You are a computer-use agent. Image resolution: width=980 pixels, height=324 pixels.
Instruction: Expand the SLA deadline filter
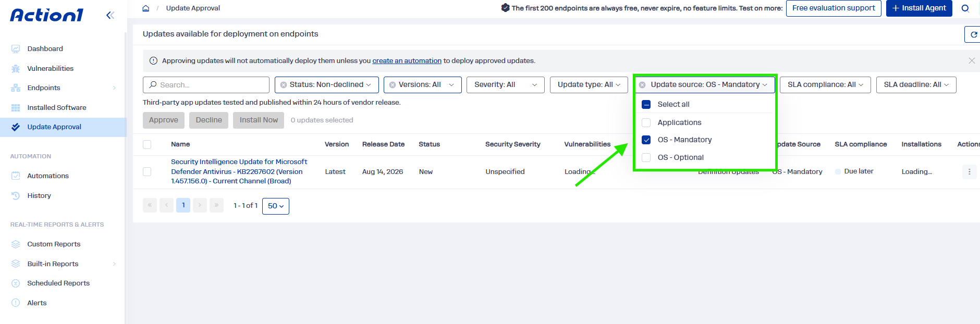[916, 85]
